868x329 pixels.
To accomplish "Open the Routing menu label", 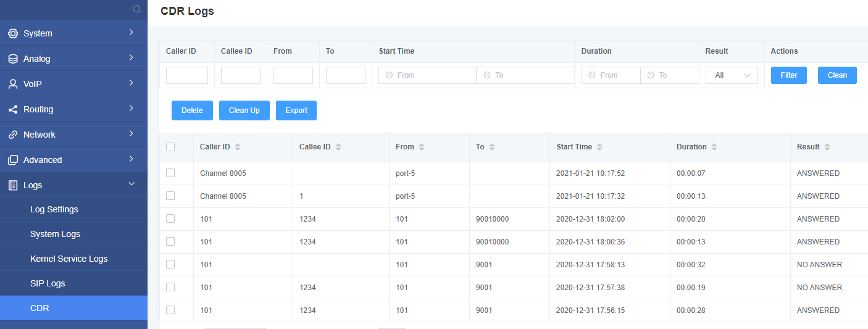I will tap(38, 109).
